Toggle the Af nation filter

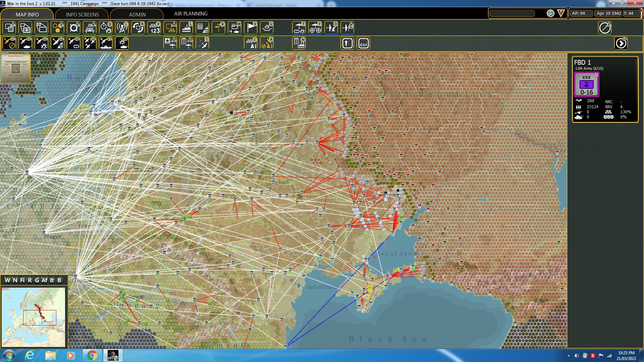tap(45, 280)
